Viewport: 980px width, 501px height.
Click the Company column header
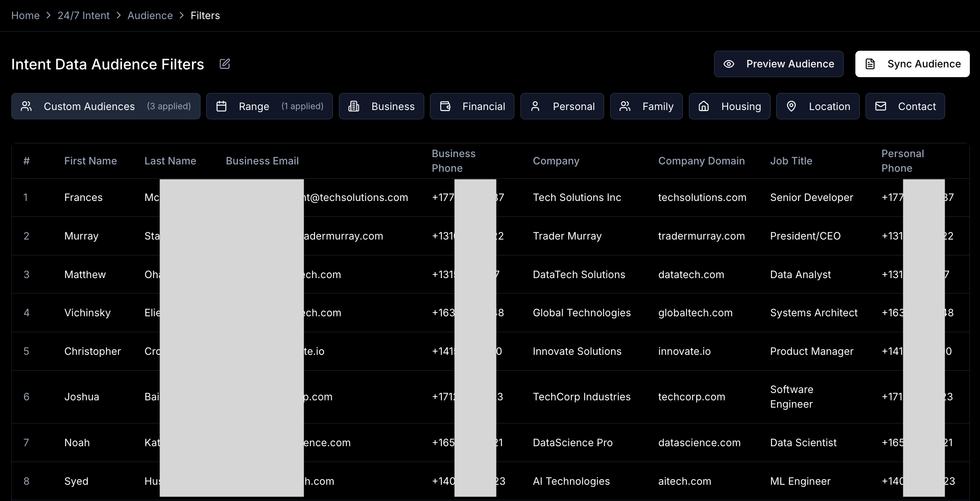[x=556, y=161]
